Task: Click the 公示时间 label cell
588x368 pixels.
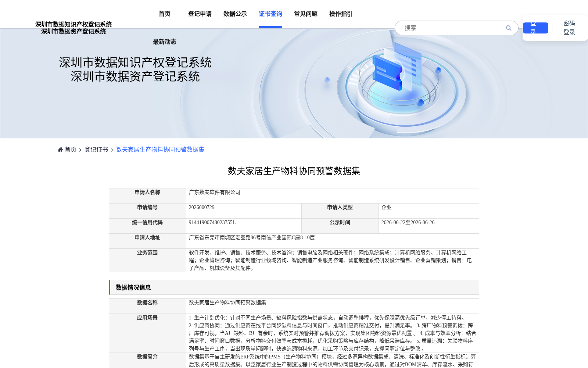Action: pyautogui.click(x=340, y=226)
